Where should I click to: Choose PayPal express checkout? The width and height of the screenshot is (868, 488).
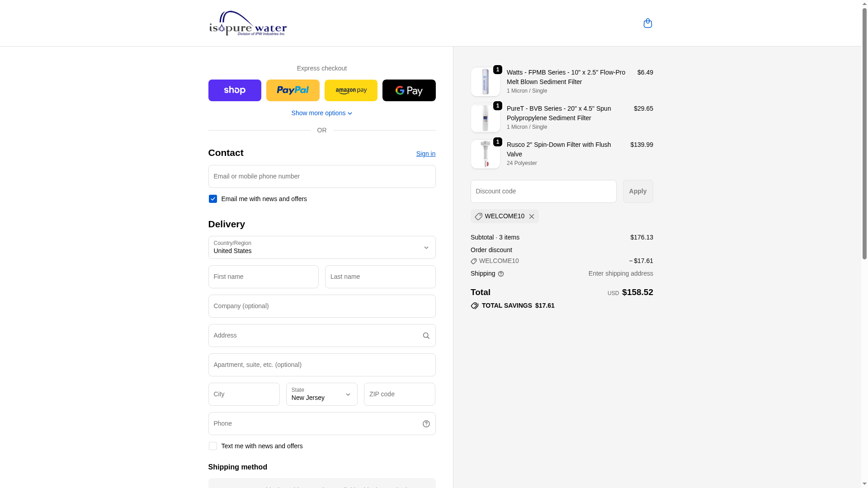pos(293,90)
